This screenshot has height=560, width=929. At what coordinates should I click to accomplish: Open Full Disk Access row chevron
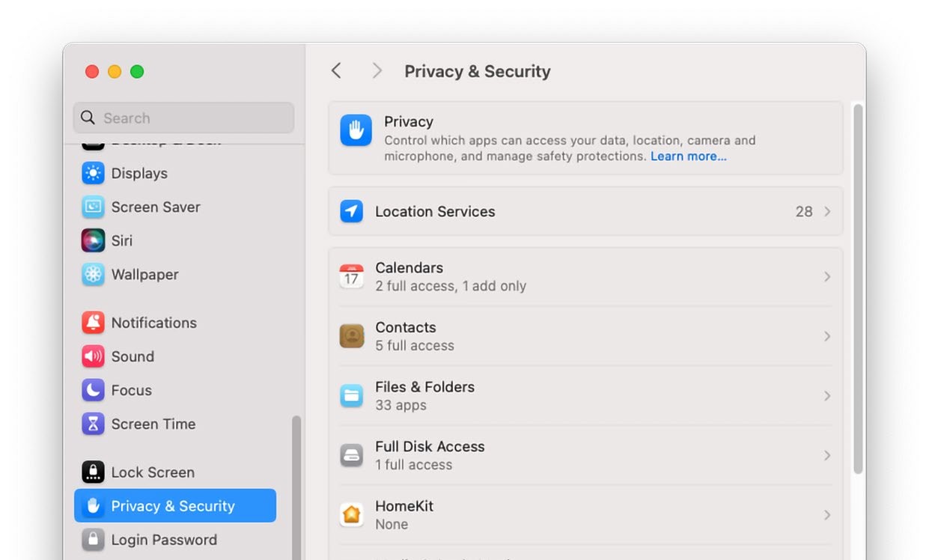click(x=827, y=455)
